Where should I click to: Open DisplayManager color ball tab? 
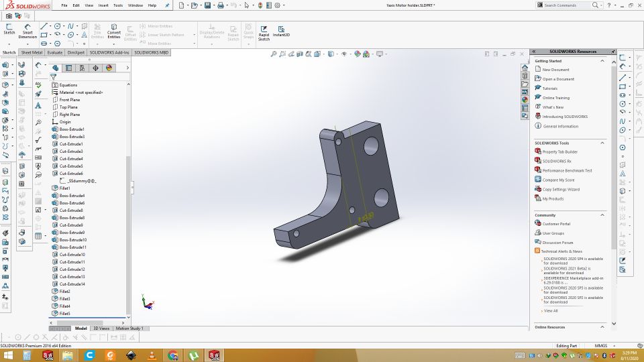pos(109,68)
